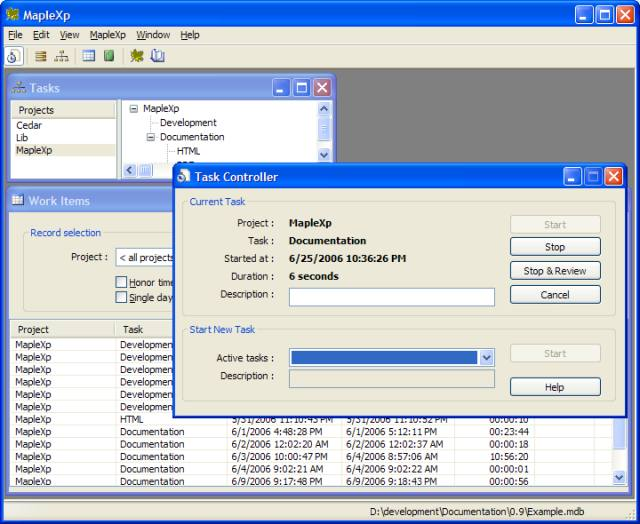Click the Task Controller title bar icon

(184, 177)
